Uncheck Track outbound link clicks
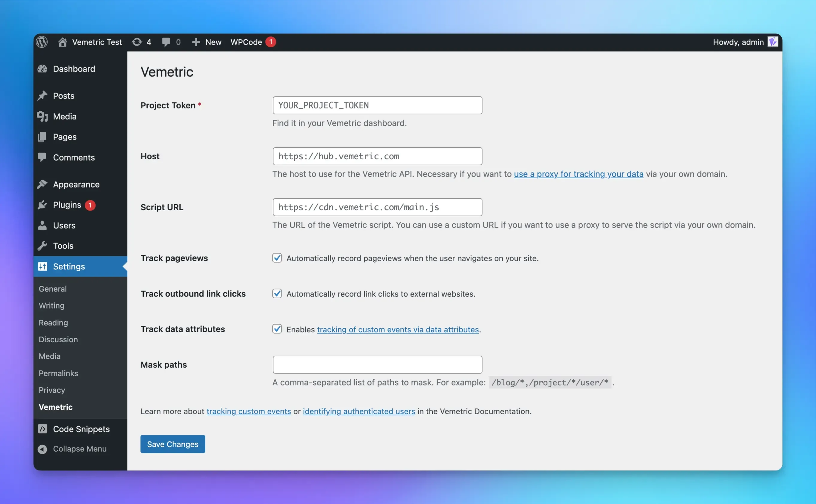Screen dimensions: 816x504 [x=277, y=293]
